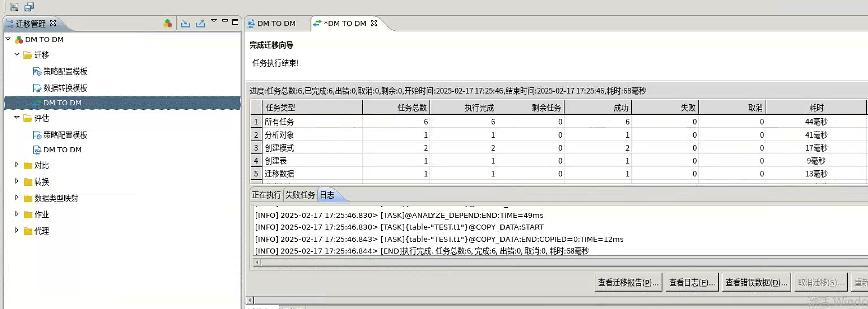The height and width of the screenshot is (309, 868).
Task: Click the Save All icon in the top toolbar
Action: (29, 7)
